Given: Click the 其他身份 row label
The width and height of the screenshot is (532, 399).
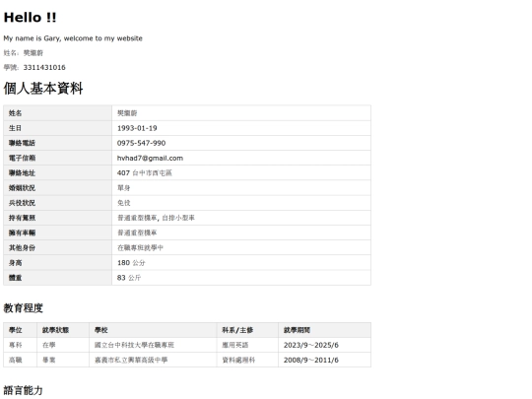Looking at the screenshot, I should pos(22,247).
